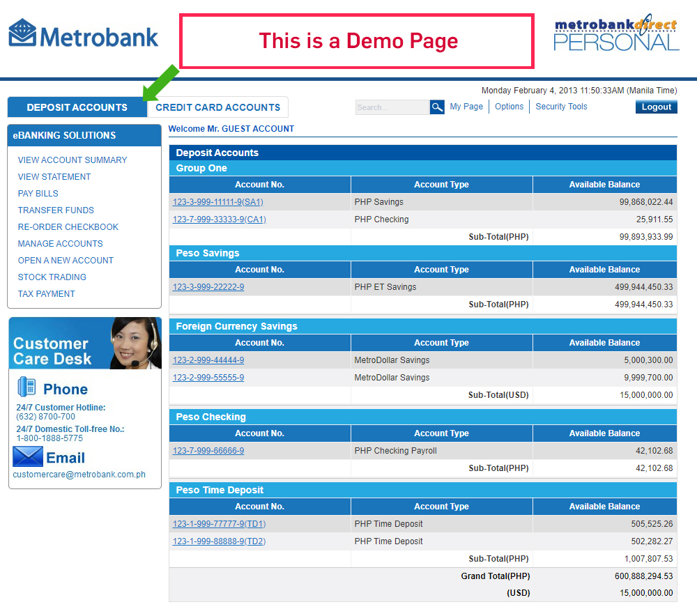Click the eBANKING SOLUTIONS panel header
This screenshot has width=697, height=616.
tap(84, 135)
